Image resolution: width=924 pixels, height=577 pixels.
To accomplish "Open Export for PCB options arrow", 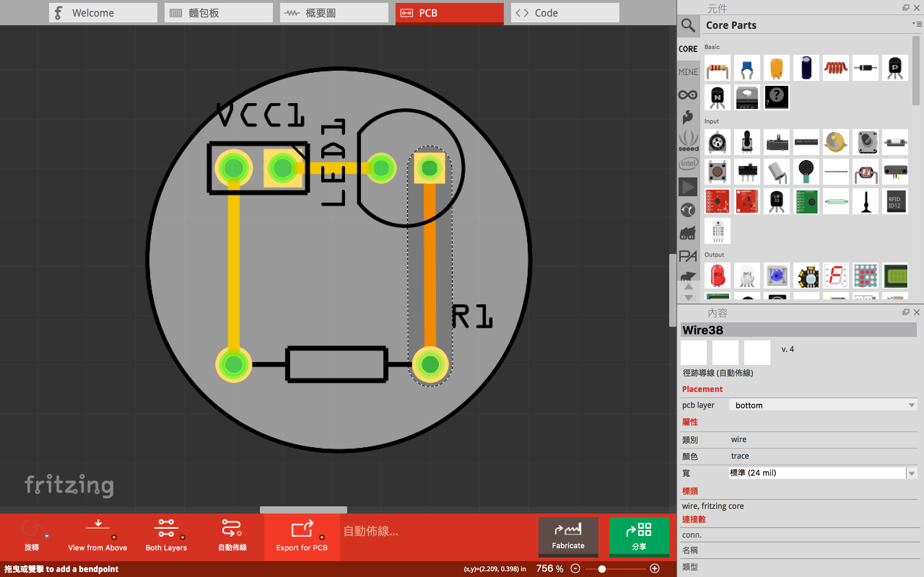I will (x=322, y=537).
